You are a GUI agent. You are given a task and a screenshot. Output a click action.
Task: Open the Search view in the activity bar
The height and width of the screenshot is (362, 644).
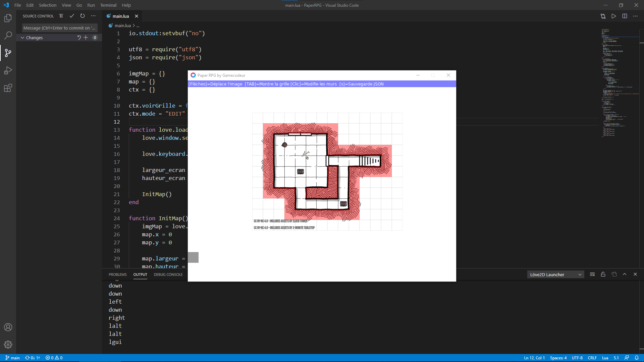pos(8,35)
